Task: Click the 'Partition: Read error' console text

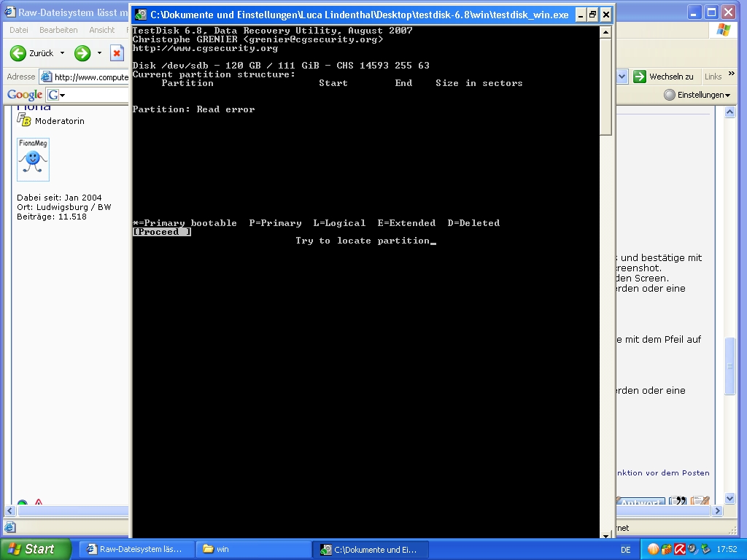Action: click(193, 109)
